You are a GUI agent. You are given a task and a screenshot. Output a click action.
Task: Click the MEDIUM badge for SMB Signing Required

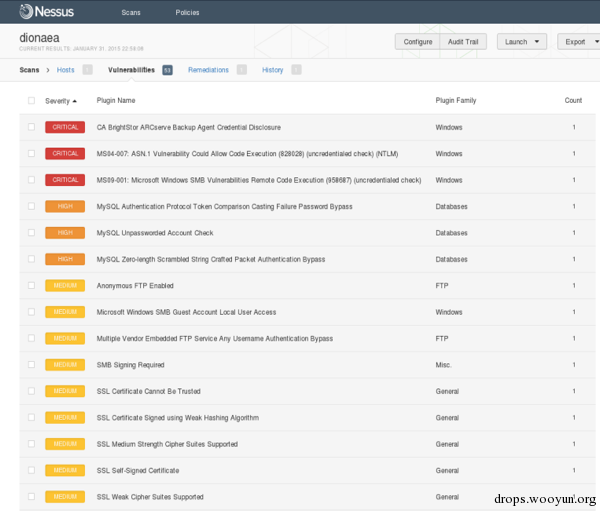[x=65, y=365]
